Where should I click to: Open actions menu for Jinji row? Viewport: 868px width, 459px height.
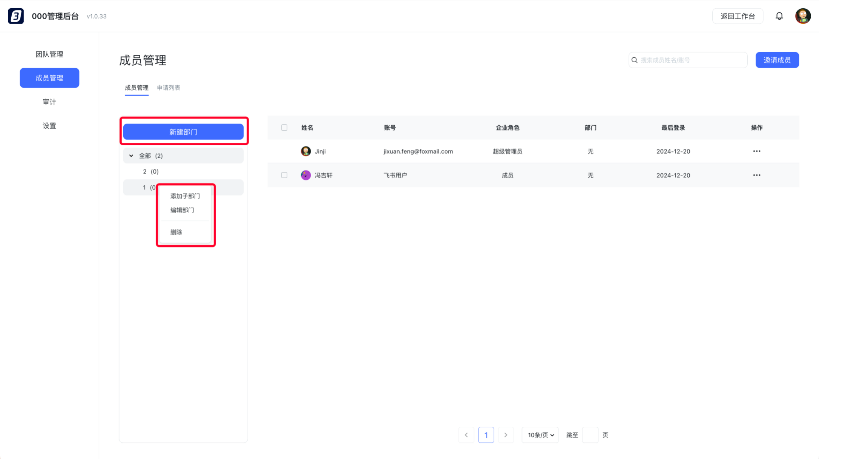756,151
